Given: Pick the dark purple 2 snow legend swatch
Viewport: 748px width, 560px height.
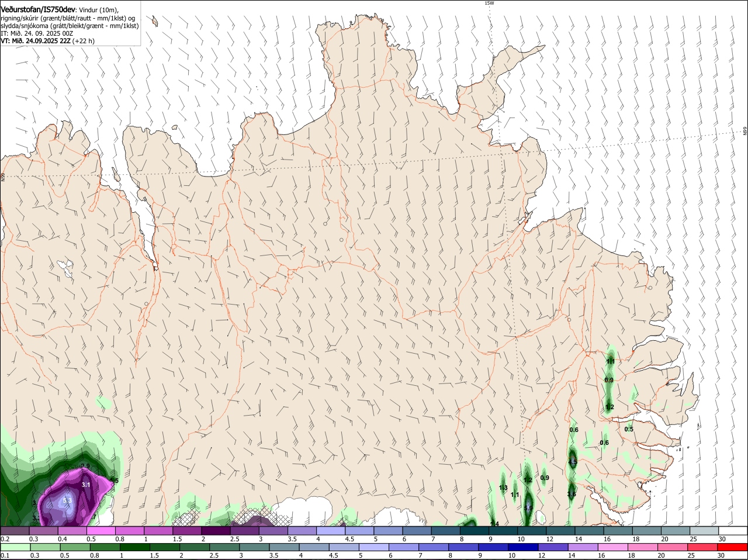Looking at the screenshot, I should point(216,530).
